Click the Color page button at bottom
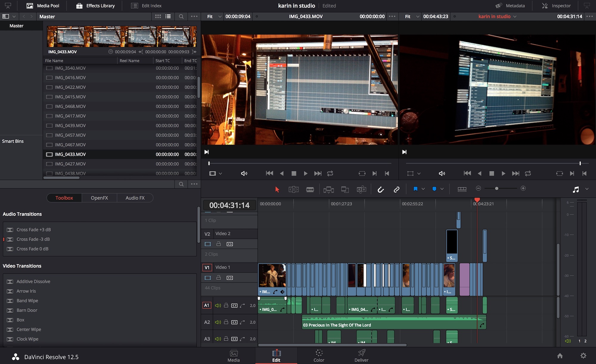Screen dimensions: 596x364 [x=319, y=355]
